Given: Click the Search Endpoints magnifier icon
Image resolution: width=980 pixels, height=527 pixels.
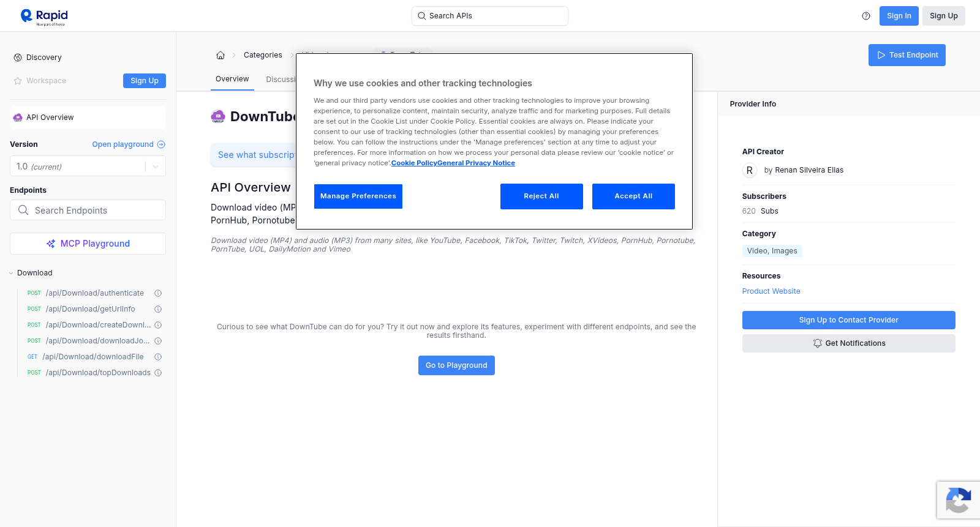Looking at the screenshot, I should (23, 210).
